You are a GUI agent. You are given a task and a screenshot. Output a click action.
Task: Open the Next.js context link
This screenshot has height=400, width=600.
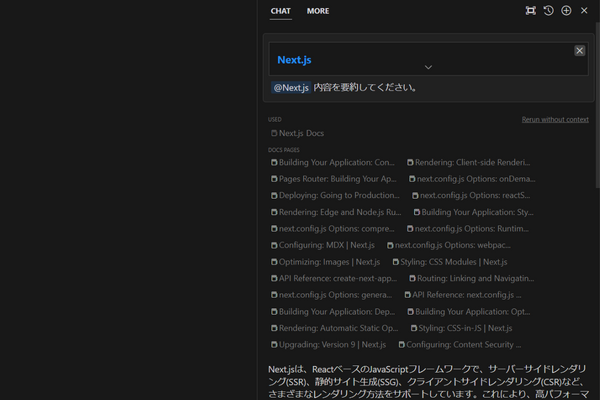[294, 60]
